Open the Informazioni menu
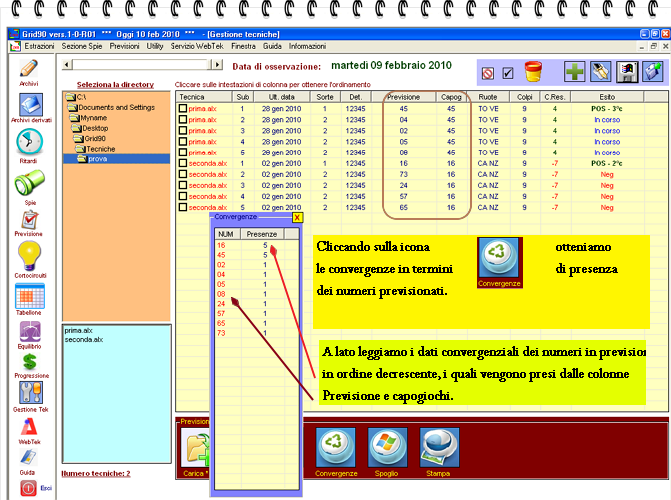This screenshot has height=500, width=671. click(307, 46)
